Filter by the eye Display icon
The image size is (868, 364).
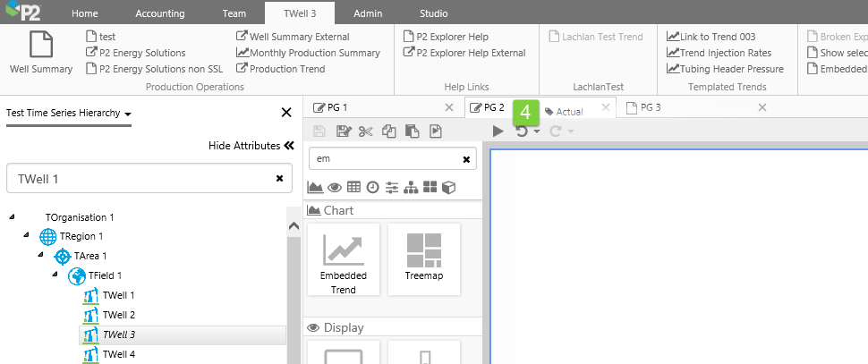[x=335, y=187]
